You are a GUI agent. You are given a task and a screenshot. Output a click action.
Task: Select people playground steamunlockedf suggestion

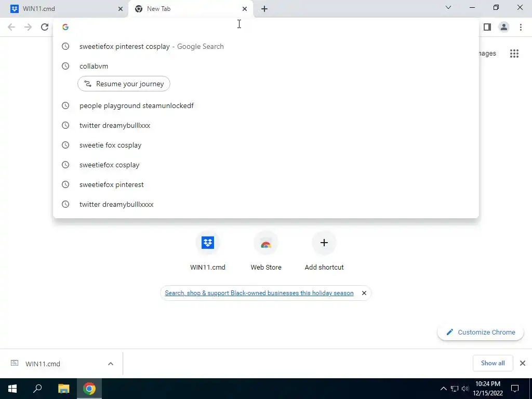tap(266, 105)
